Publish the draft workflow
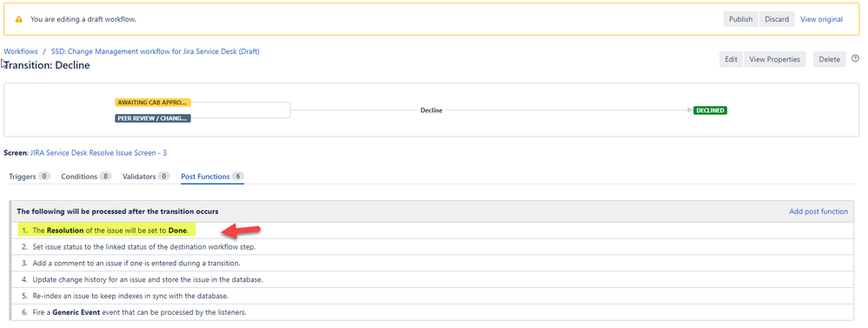The image size is (868, 328). [x=740, y=19]
